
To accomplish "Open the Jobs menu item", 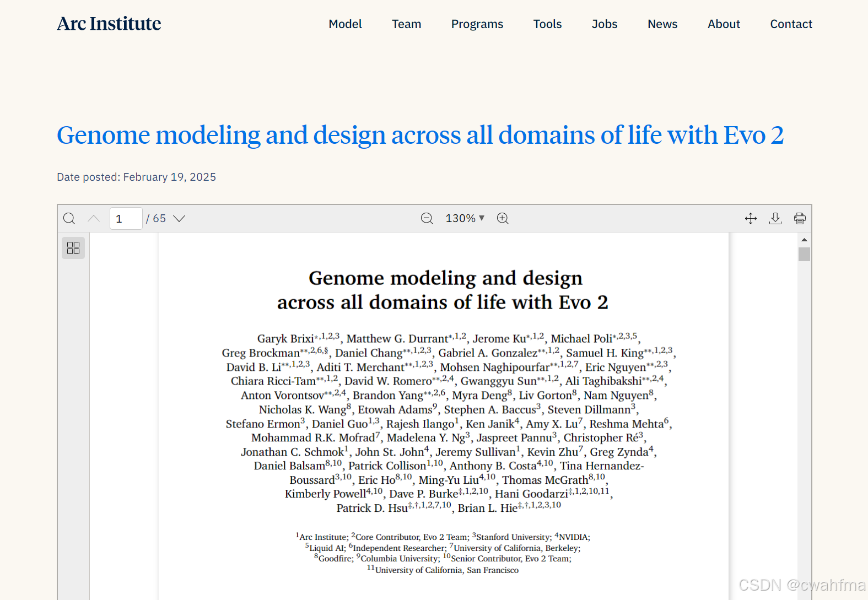I will pyautogui.click(x=605, y=24).
